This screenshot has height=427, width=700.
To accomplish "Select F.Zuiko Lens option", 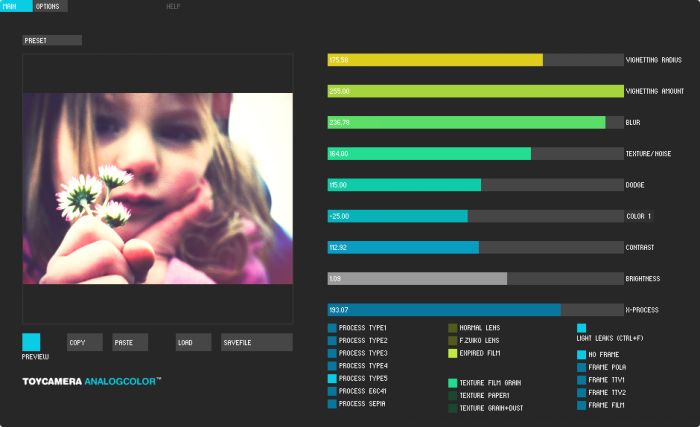I will 453,340.
